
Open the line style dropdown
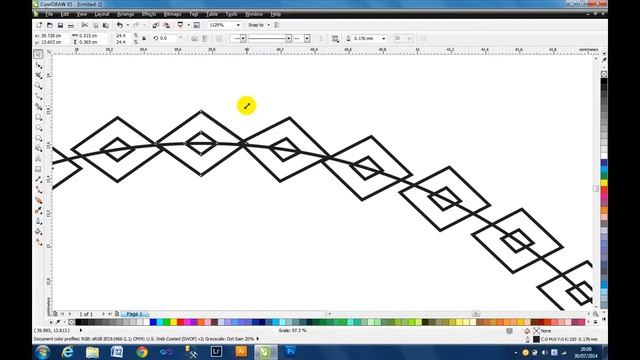[288, 38]
